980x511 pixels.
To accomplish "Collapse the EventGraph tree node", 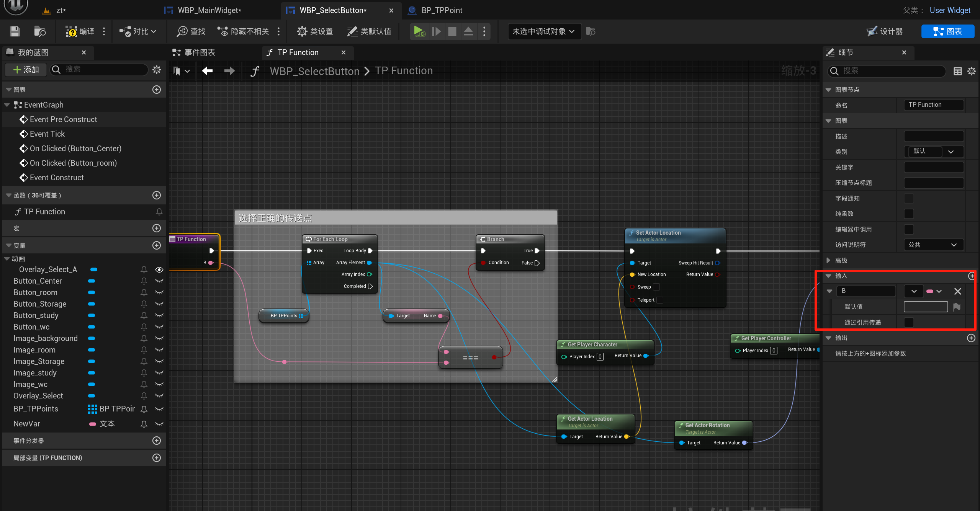I will pyautogui.click(x=7, y=105).
